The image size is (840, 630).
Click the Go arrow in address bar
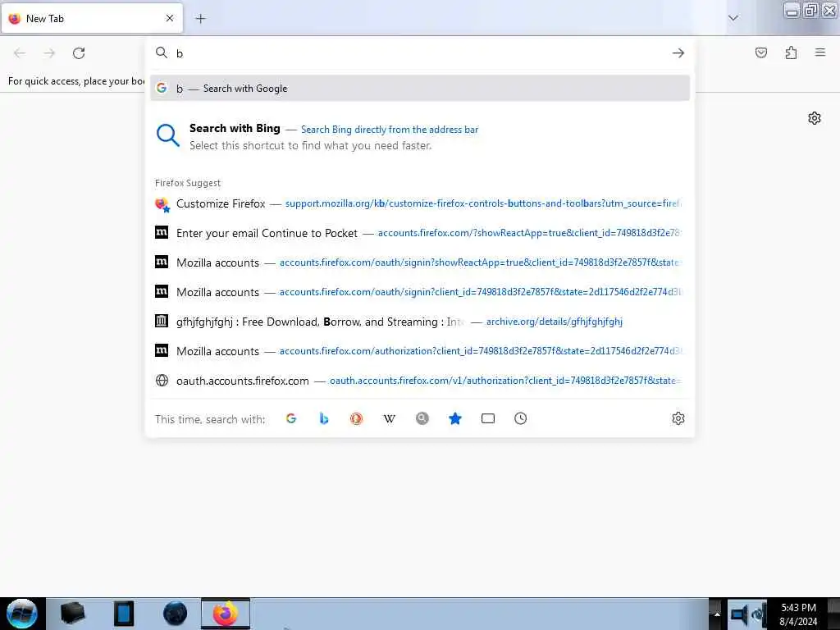coord(678,53)
